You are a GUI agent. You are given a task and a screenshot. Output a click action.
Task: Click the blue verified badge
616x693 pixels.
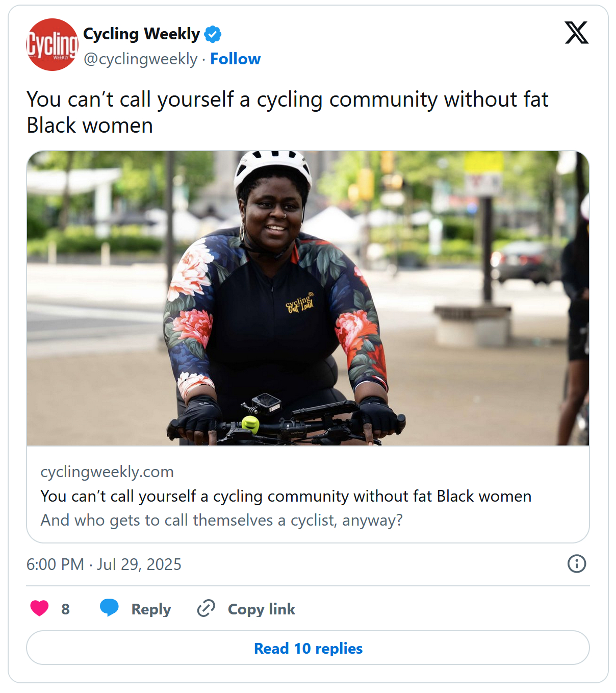(213, 34)
